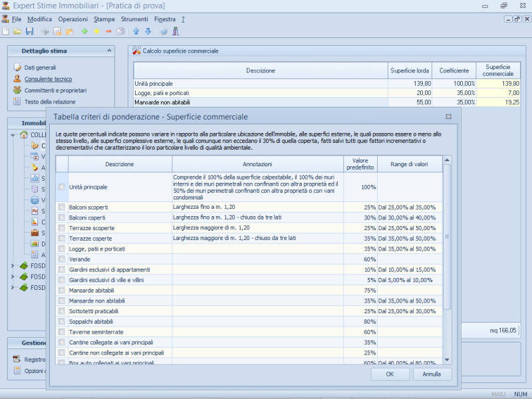The image size is (532, 399).
Task: Select the drafting compass tree icon
Action: [35, 146]
